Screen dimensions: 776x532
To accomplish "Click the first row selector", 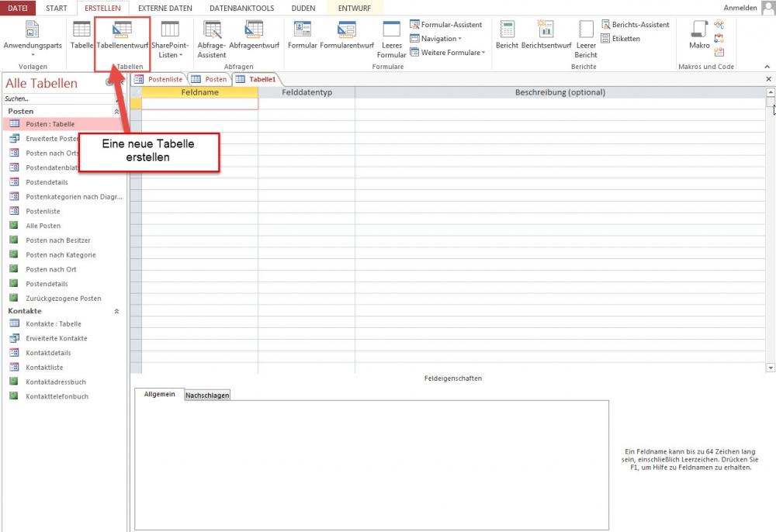I will tap(136, 103).
